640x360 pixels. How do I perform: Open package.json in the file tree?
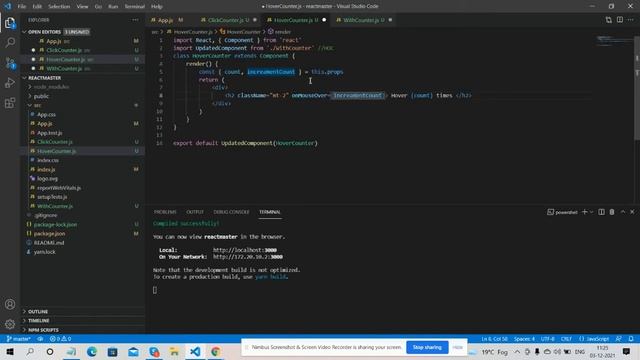click(49, 233)
